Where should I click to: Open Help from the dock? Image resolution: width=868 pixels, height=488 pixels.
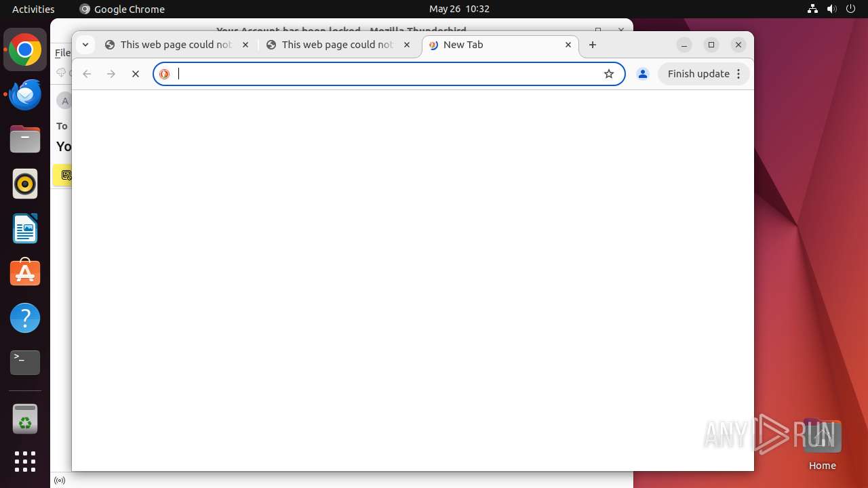tap(25, 318)
